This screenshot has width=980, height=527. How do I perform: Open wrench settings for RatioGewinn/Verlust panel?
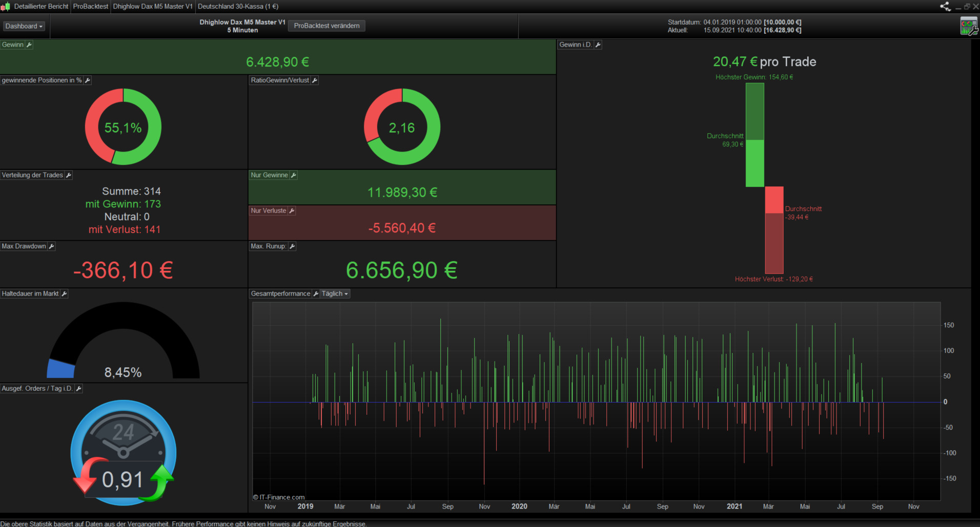tap(315, 80)
